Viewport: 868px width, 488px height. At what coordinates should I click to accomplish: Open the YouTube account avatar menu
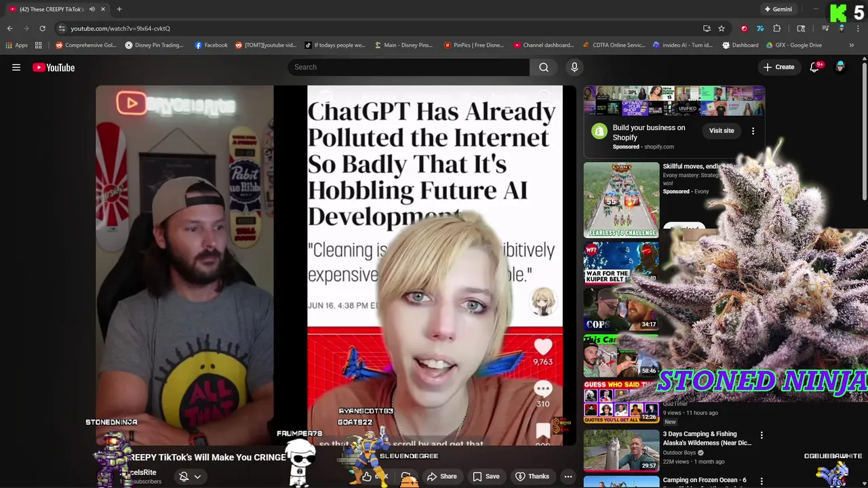pos(840,67)
